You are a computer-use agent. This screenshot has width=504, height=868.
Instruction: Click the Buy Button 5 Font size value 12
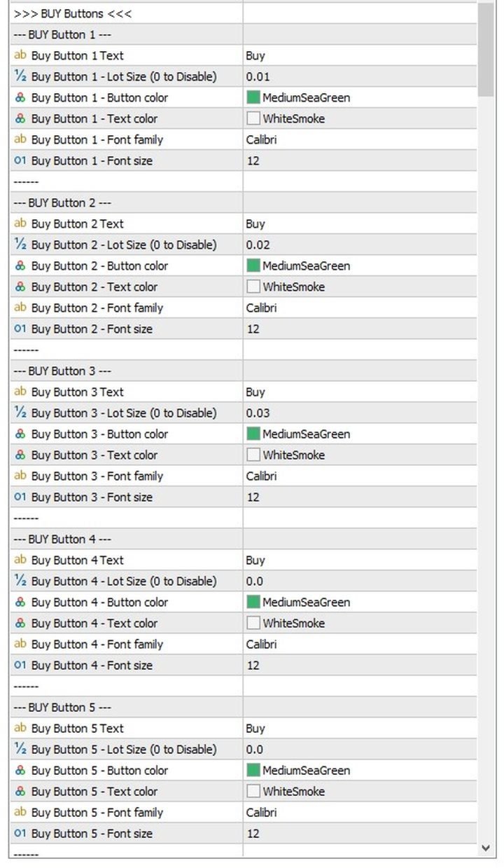(x=253, y=833)
